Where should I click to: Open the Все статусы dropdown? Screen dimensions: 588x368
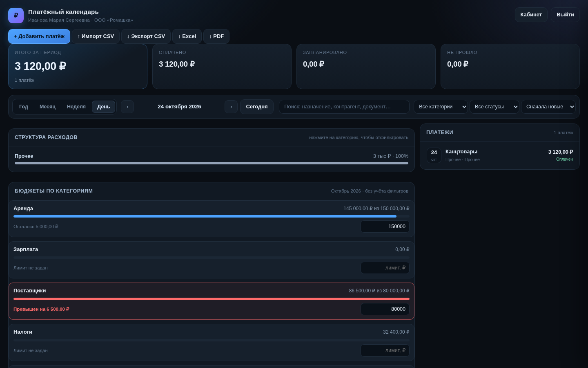[x=494, y=107]
